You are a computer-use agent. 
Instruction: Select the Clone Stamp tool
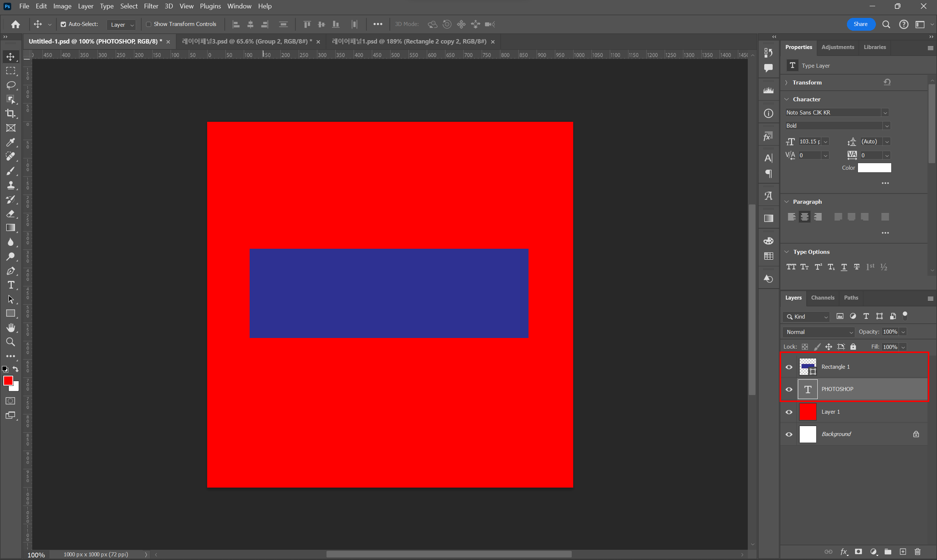(11, 185)
